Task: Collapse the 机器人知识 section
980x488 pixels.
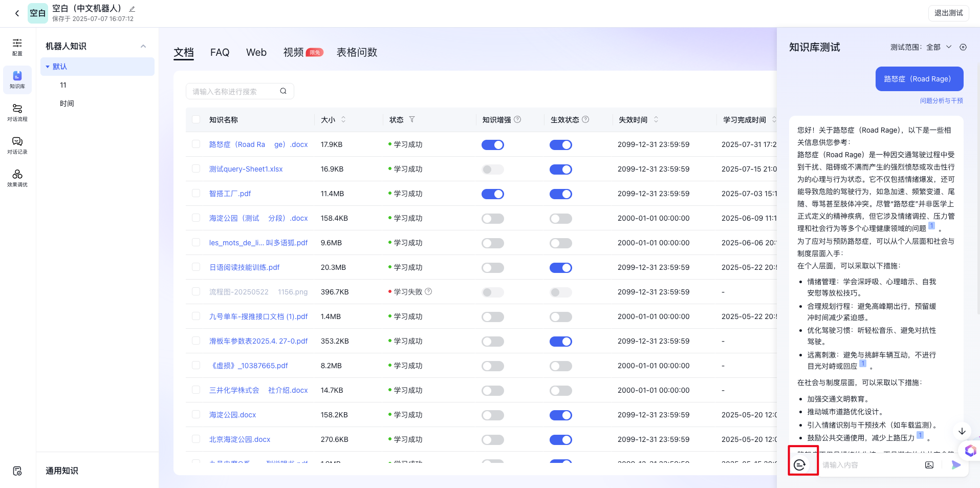Action: pyautogui.click(x=143, y=46)
